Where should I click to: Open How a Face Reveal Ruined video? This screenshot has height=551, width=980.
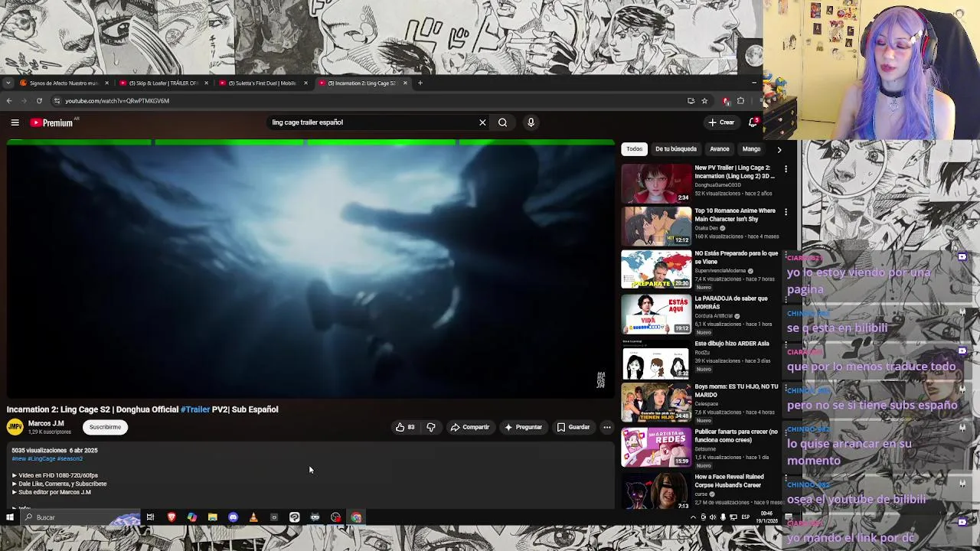pos(656,491)
